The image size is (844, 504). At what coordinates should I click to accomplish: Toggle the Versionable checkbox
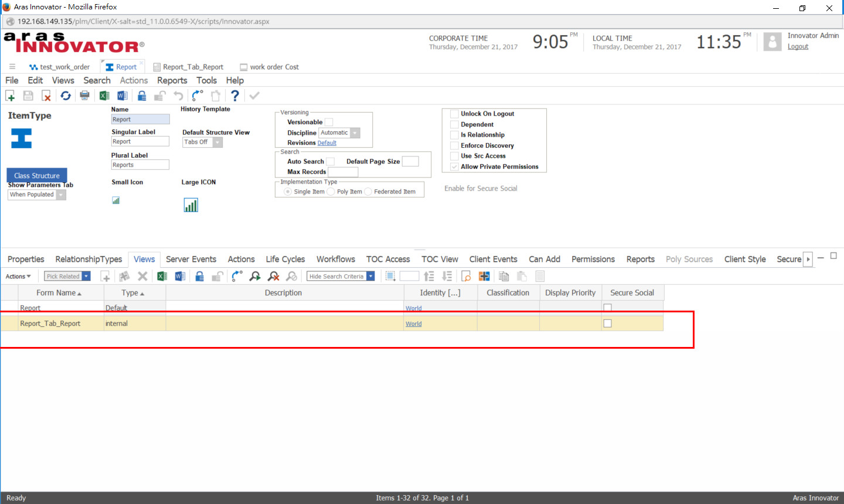click(x=329, y=122)
